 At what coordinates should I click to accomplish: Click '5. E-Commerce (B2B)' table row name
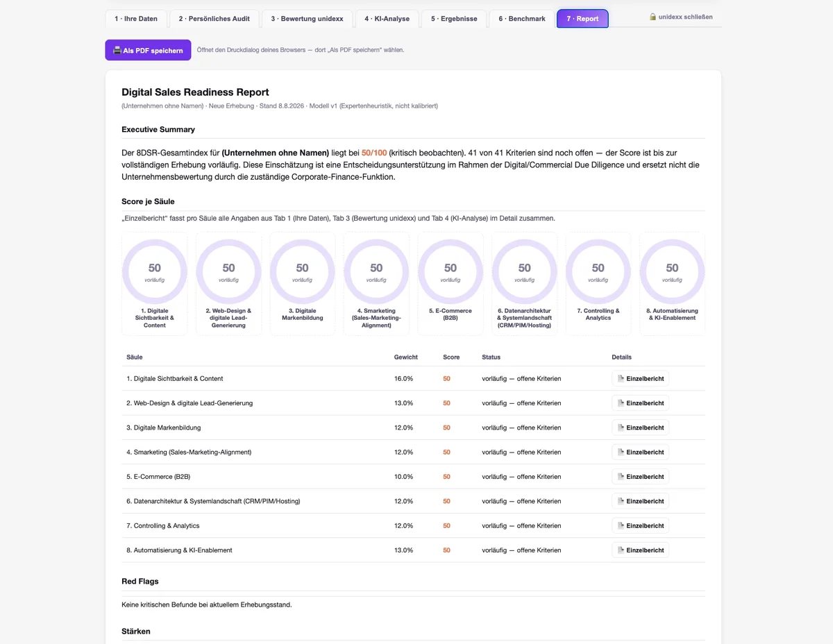pyautogui.click(x=158, y=477)
